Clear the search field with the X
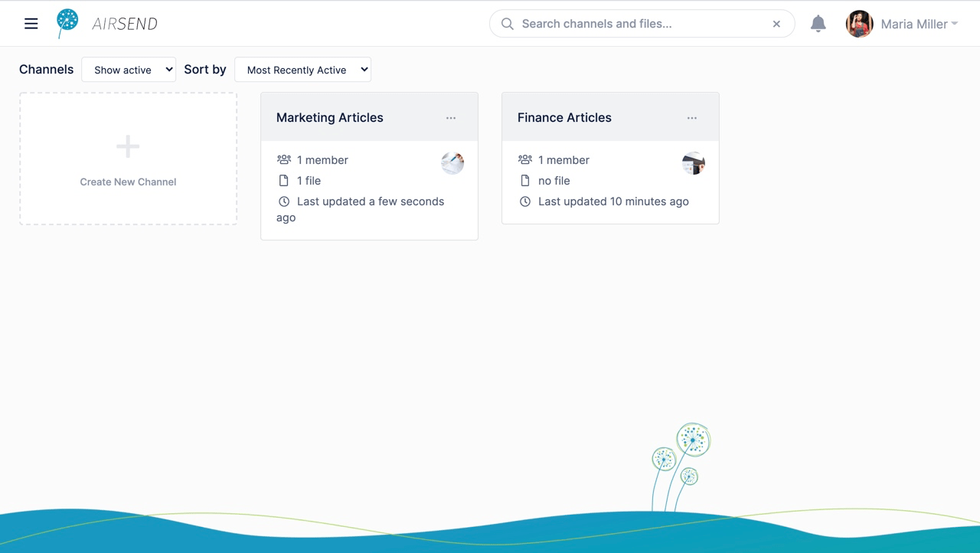This screenshot has height=553, width=980. pos(776,24)
